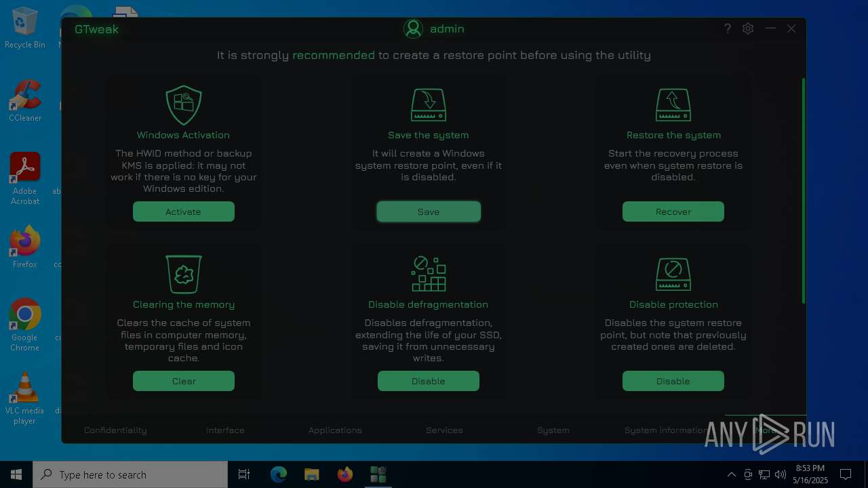Open the volume tray icon
This screenshot has width=868, height=488.
[x=781, y=474]
